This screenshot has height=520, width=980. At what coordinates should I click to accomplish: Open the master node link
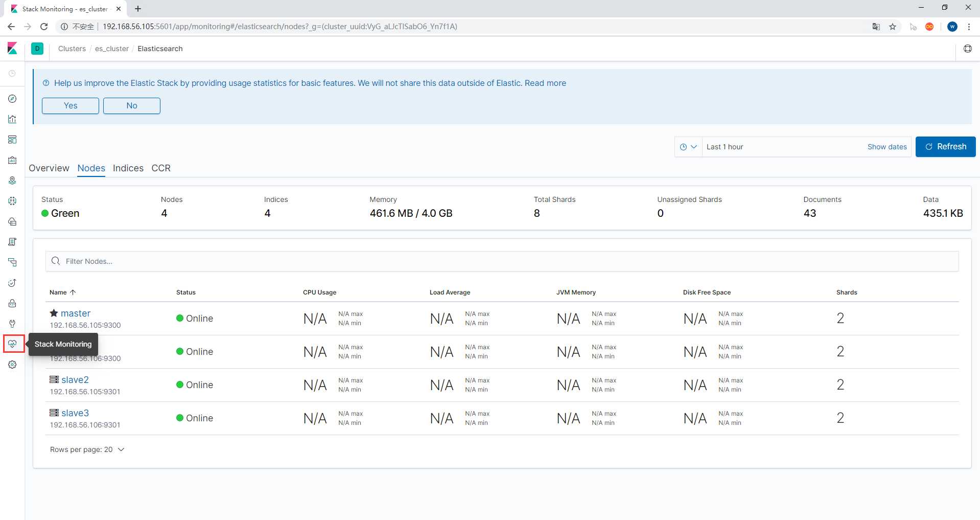tap(76, 313)
